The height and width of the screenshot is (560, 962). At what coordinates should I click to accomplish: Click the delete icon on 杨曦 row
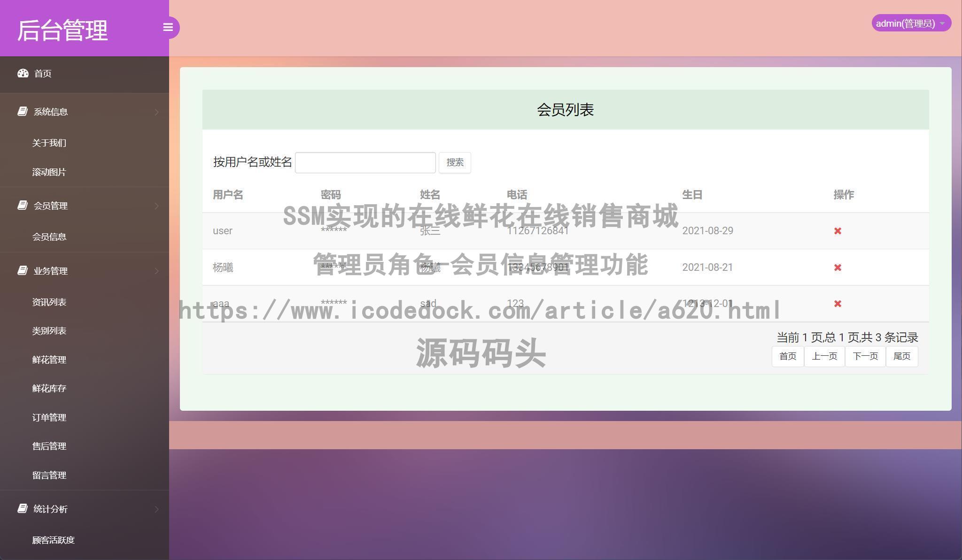[x=838, y=267]
